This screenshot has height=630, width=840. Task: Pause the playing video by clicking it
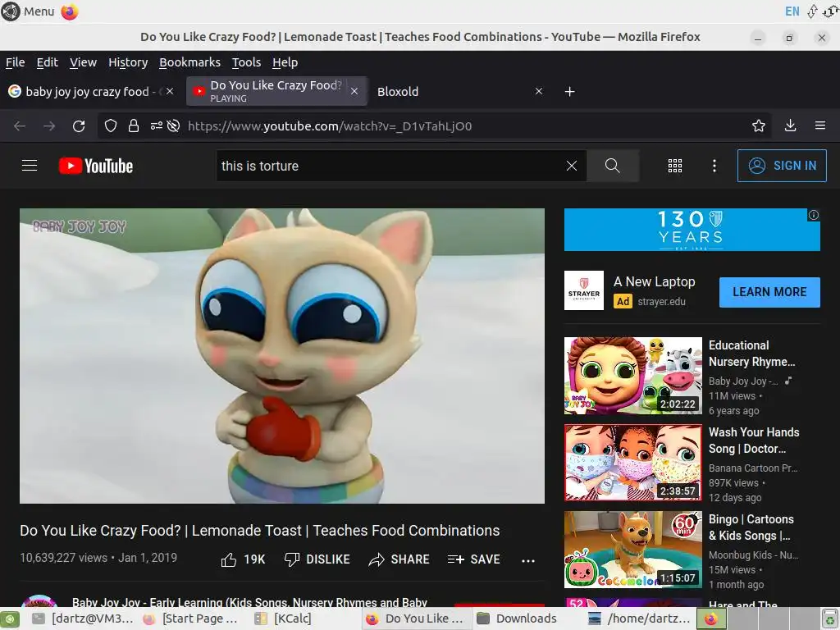tap(282, 356)
